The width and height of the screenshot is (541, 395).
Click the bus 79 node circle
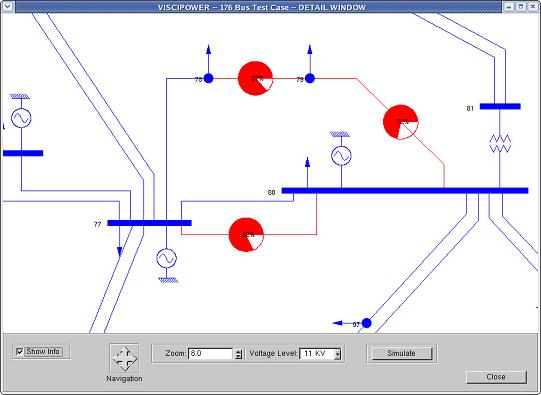(x=310, y=79)
